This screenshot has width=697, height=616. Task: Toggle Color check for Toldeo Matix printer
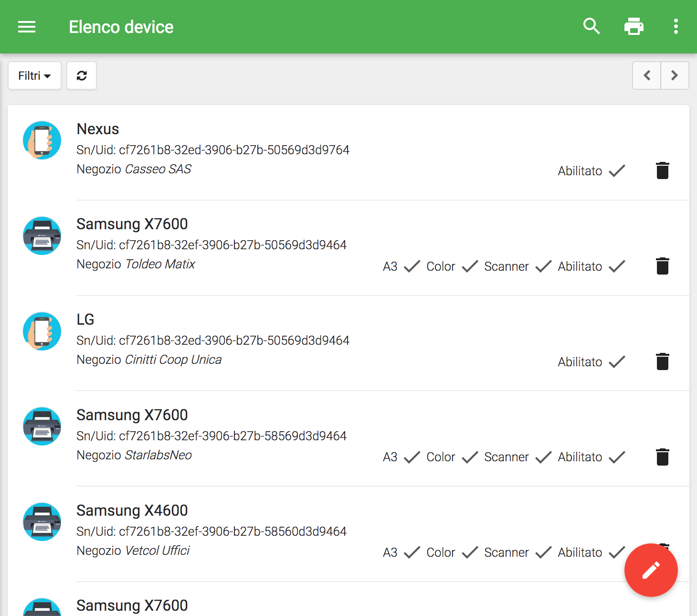point(470,266)
